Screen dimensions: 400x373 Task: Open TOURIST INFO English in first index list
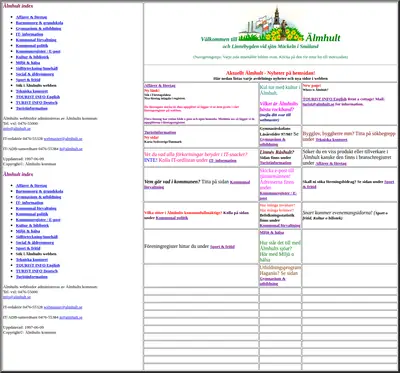[38, 97]
